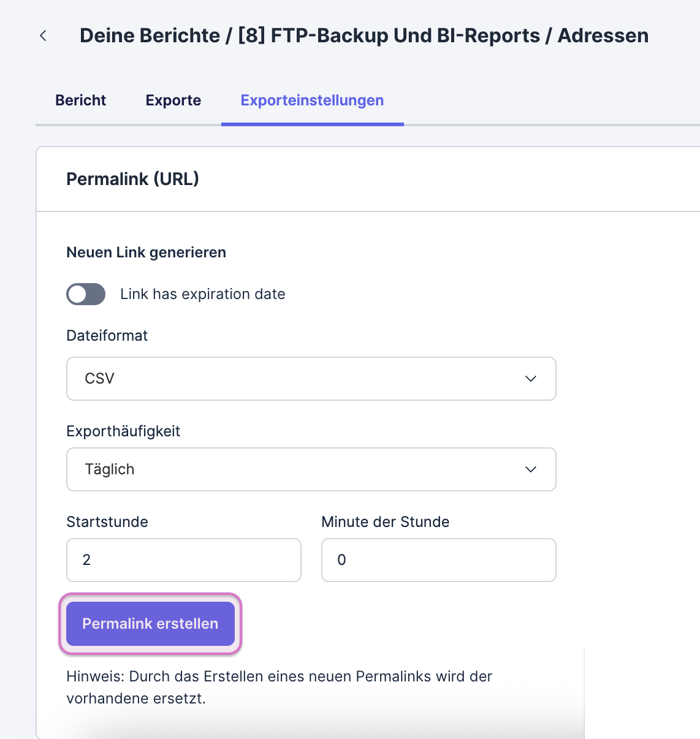
Task: Click the Deine Berichte breadcrumb title
Action: tap(150, 36)
